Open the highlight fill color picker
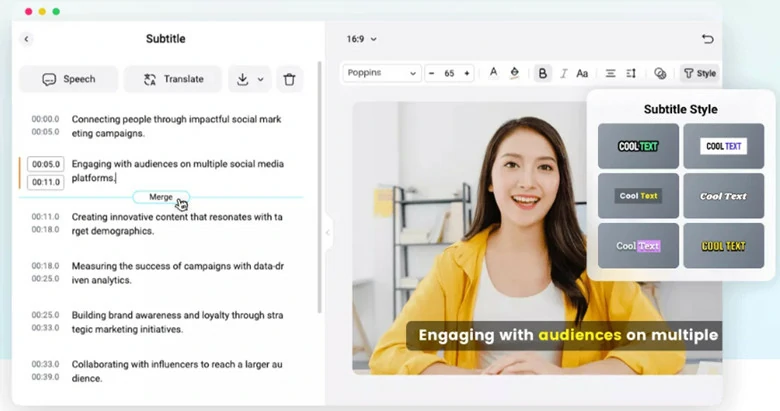This screenshot has width=780, height=411. click(515, 73)
